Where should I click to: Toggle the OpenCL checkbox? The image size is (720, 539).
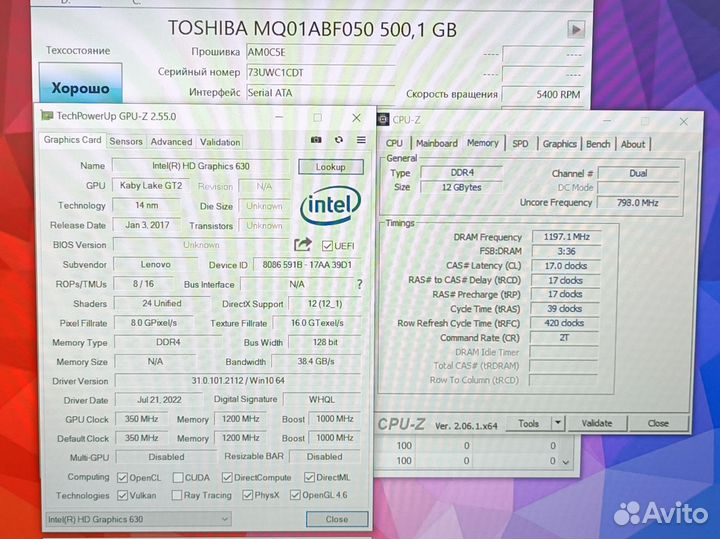(x=122, y=477)
